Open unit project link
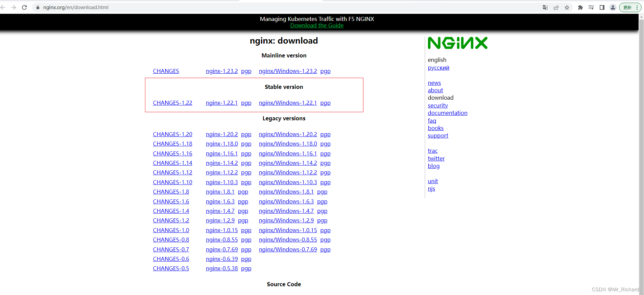Screen dimensions: 644x295 click(x=433, y=181)
